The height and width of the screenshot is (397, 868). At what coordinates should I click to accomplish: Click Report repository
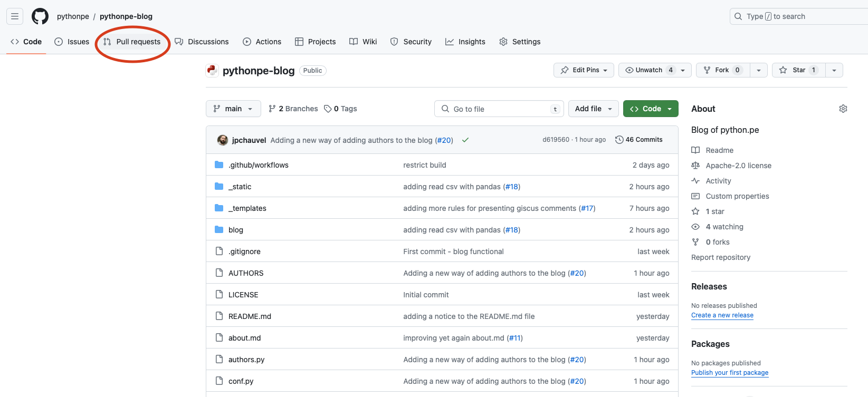721,257
